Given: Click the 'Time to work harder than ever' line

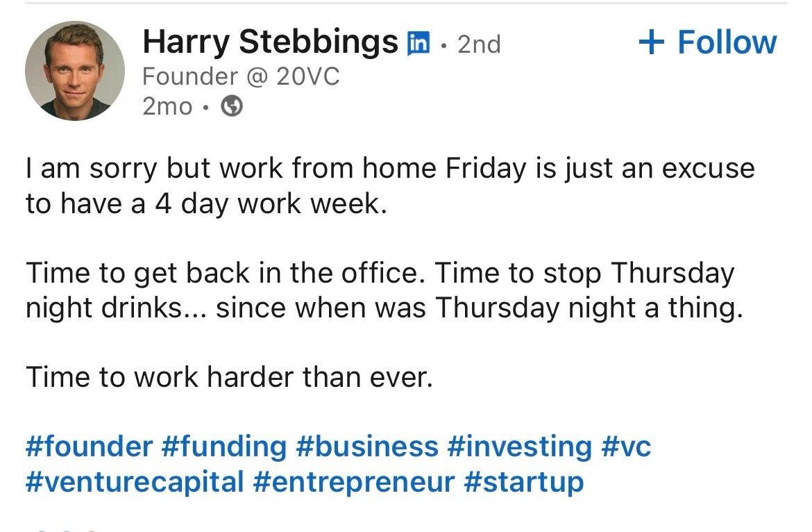Looking at the screenshot, I should (229, 376).
